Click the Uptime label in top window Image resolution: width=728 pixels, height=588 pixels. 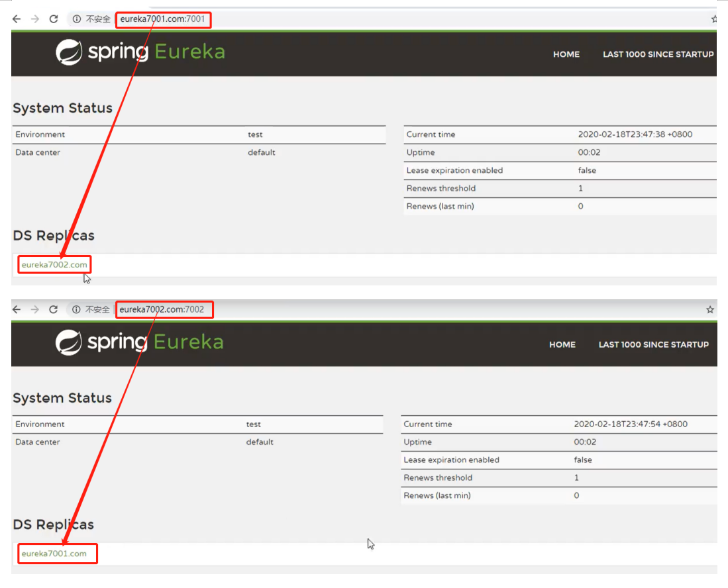pos(421,152)
